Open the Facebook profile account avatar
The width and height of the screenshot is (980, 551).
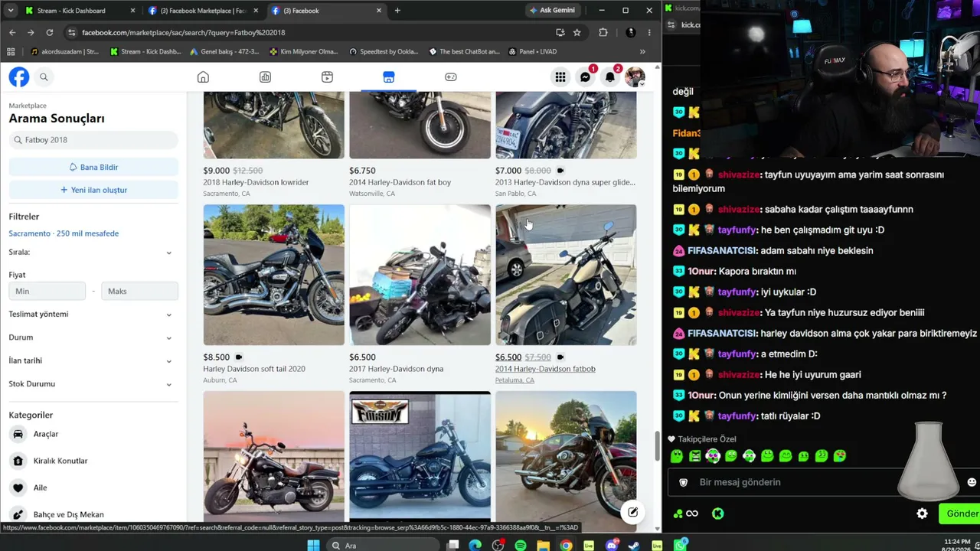[635, 77]
